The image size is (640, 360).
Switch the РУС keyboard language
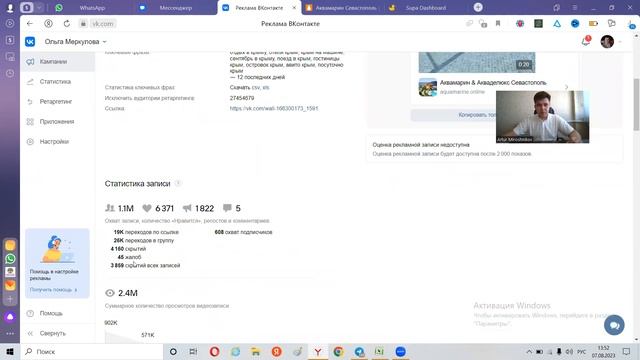pos(582,351)
